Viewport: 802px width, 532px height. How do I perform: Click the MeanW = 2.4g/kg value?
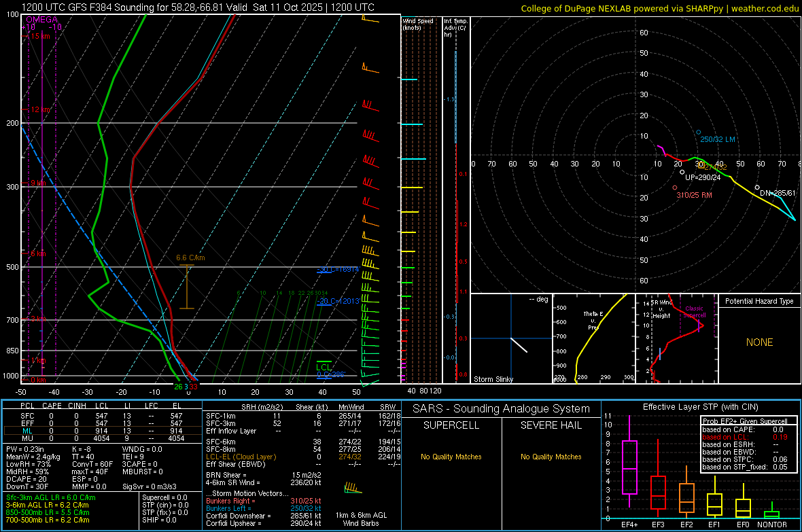pos(33,457)
